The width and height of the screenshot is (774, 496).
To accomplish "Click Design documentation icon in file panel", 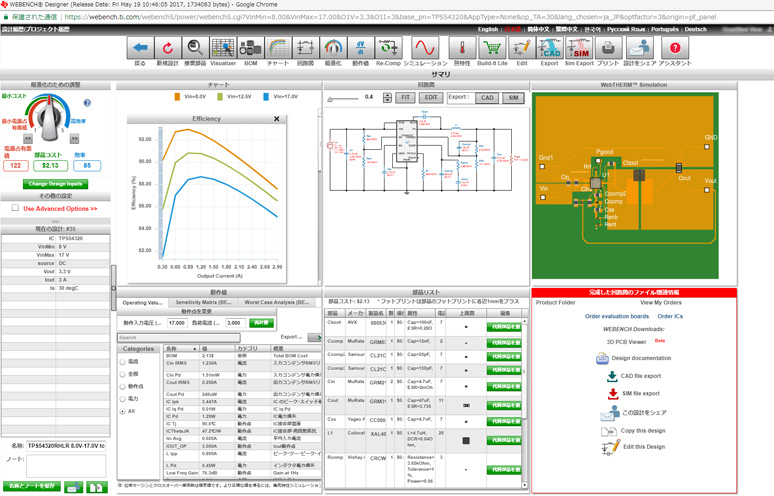I will (x=602, y=358).
